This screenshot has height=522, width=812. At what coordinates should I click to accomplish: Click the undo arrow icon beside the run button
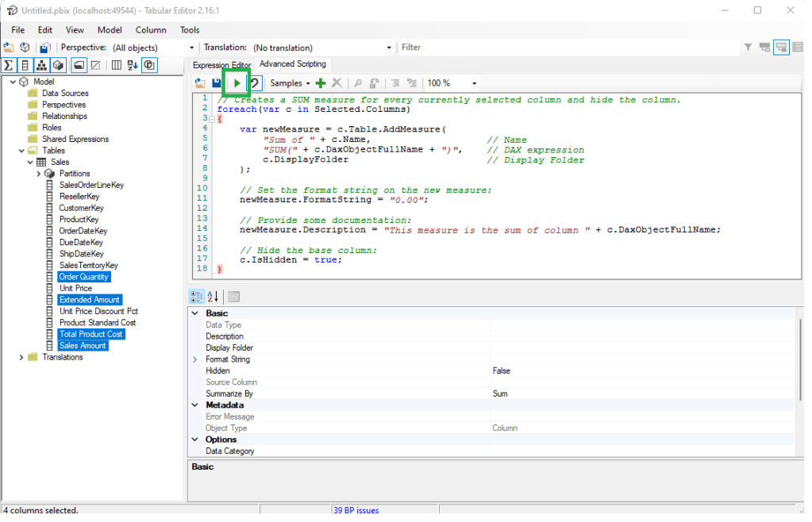(x=255, y=83)
